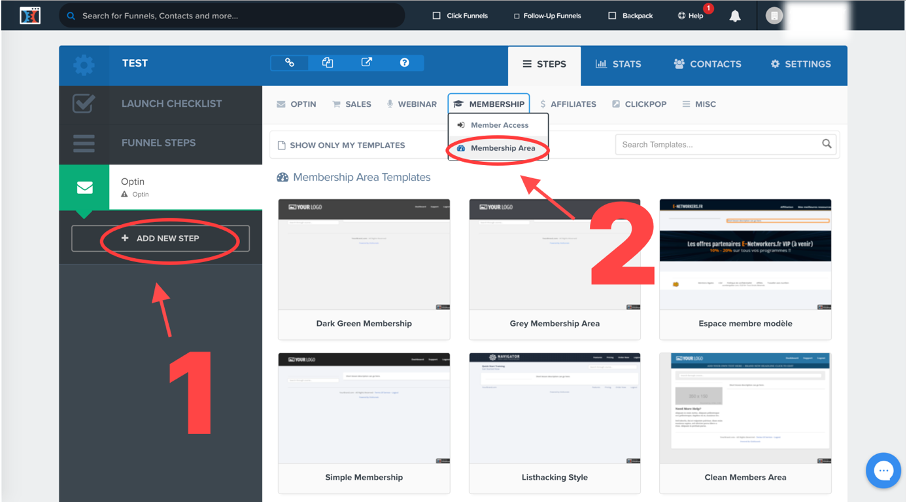Switch to the Contacts tab

coord(707,64)
